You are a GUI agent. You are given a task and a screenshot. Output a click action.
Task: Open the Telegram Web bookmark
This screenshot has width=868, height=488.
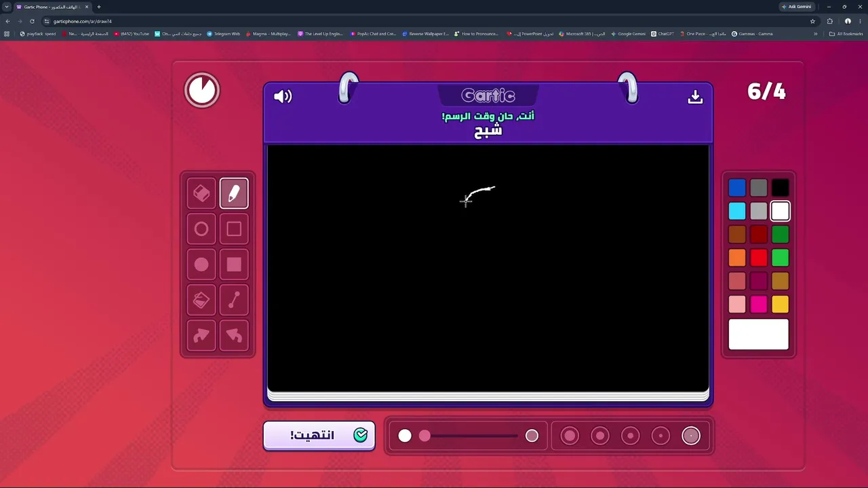click(223, 34)
